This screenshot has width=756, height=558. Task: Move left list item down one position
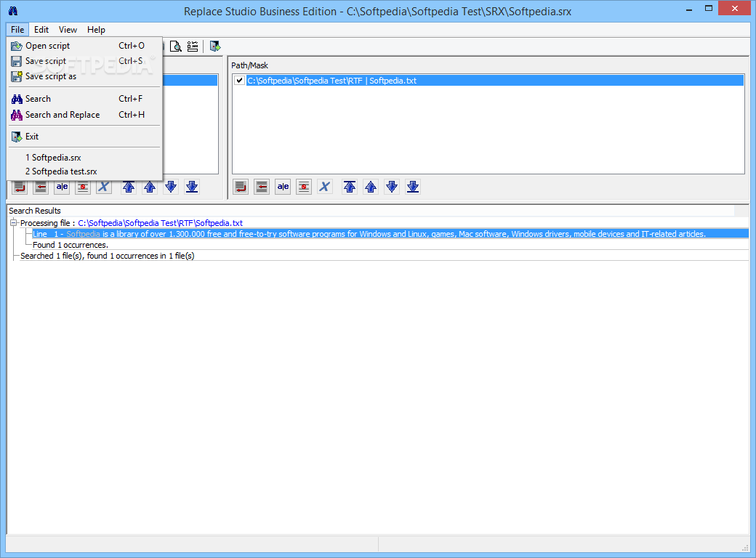(x=171, y=187)
